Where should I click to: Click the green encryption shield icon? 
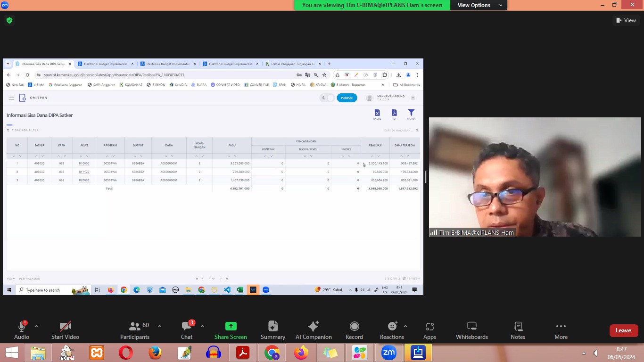click(9, 20)
